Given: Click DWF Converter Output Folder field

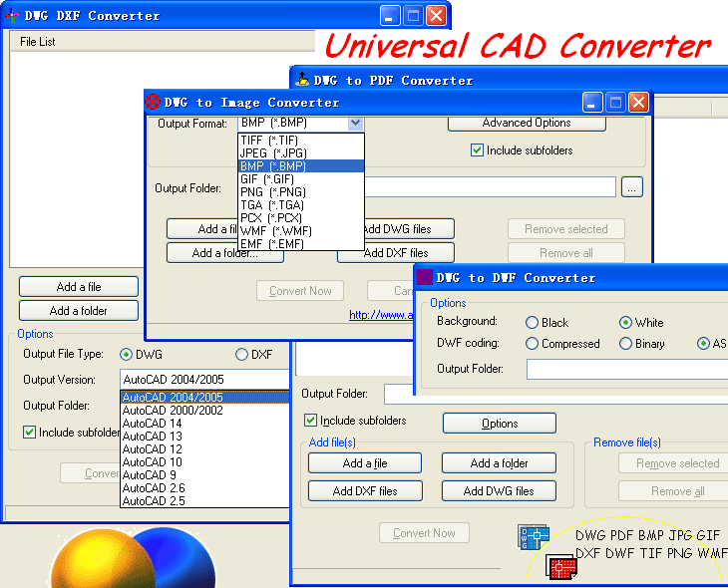Looking at the screenshot, I should [x=627, y=370].
